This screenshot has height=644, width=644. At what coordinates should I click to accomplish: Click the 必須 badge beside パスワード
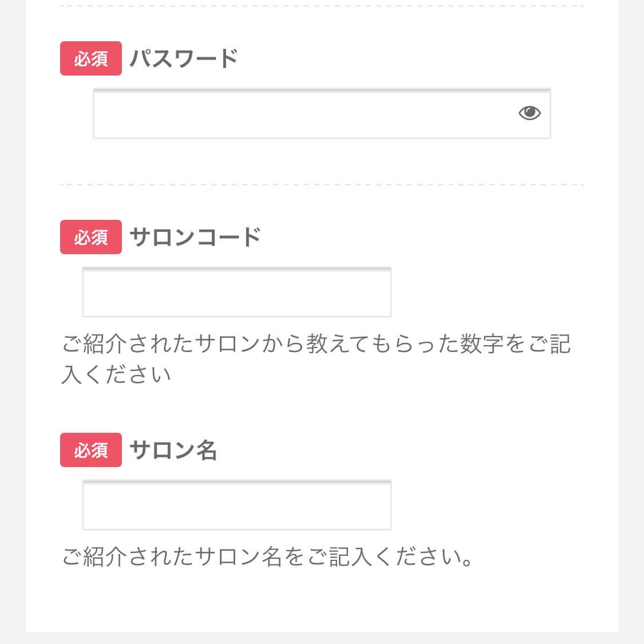coord(91,58)
